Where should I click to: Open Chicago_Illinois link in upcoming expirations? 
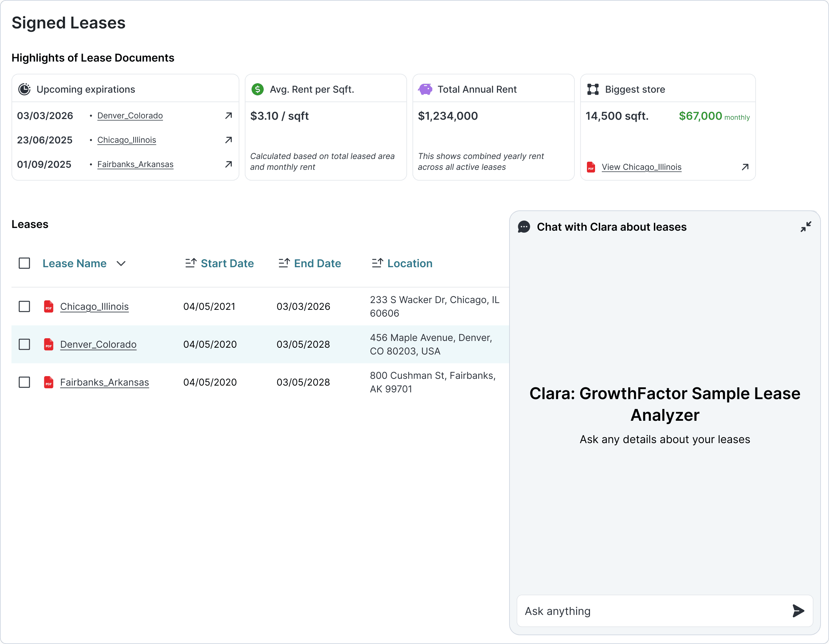pos(126,140)
